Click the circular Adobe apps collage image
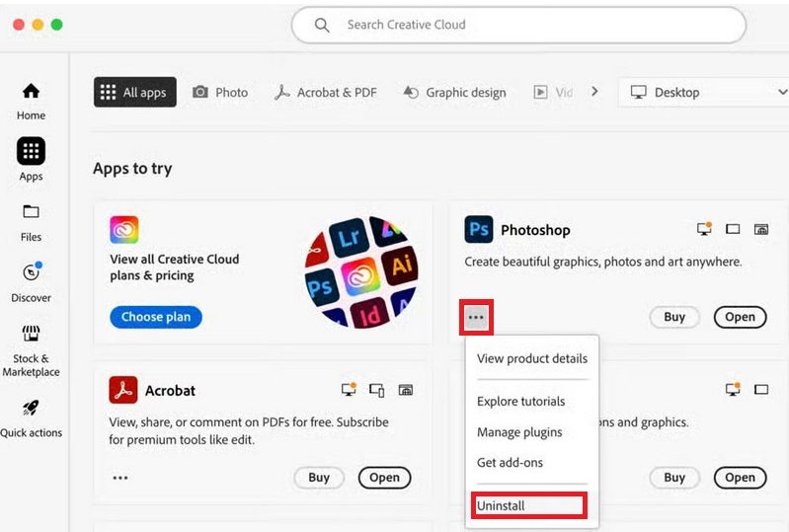Viewport: 789px width, 532px height. click(x=361, y=271)
